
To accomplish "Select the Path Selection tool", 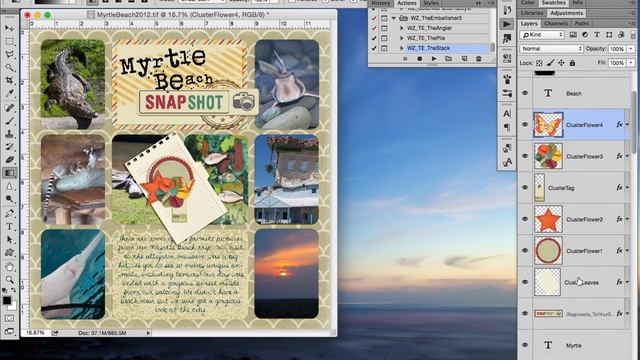I will pyautogui.click(x=9, y=240).
